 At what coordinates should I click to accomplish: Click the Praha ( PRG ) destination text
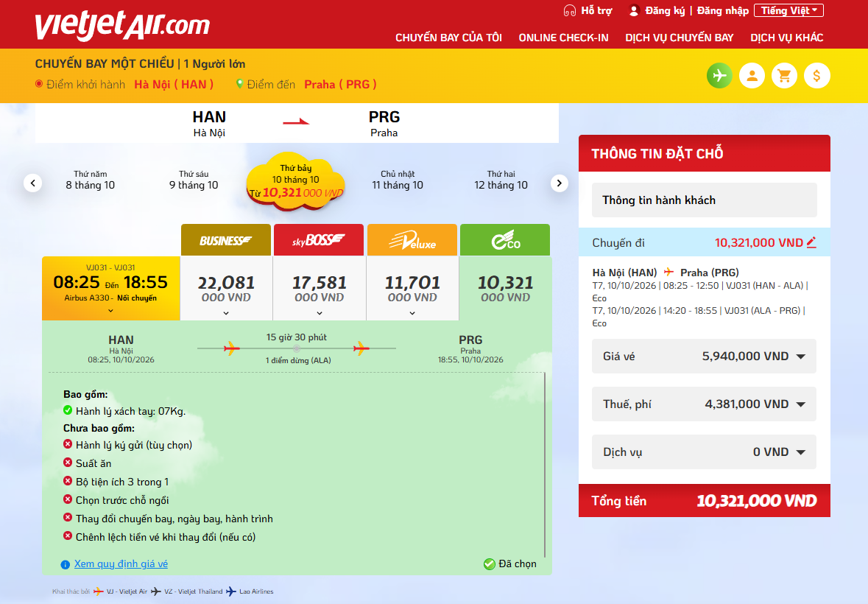coord(340,84)
